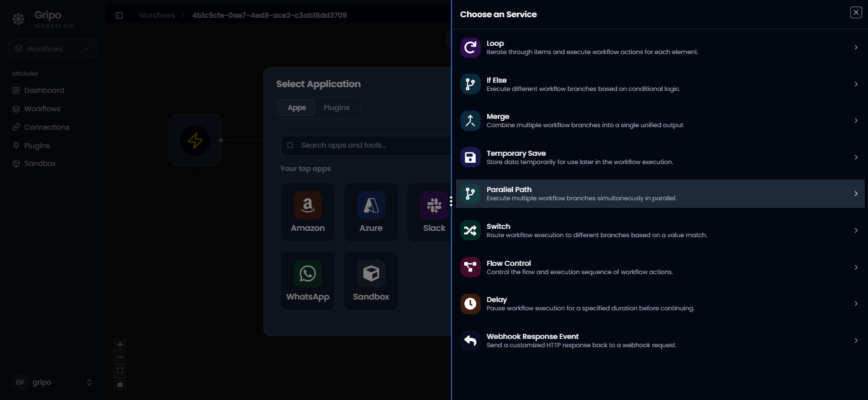868x400 pixels.
Task: Choose the Switch shuffle icon
Action: 471,230
